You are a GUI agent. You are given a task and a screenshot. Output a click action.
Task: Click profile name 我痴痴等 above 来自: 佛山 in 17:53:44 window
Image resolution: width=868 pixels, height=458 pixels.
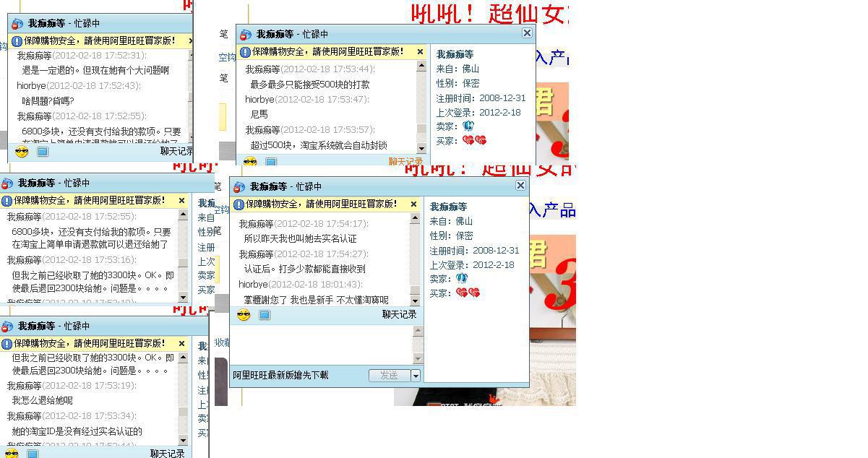point(455,54)
